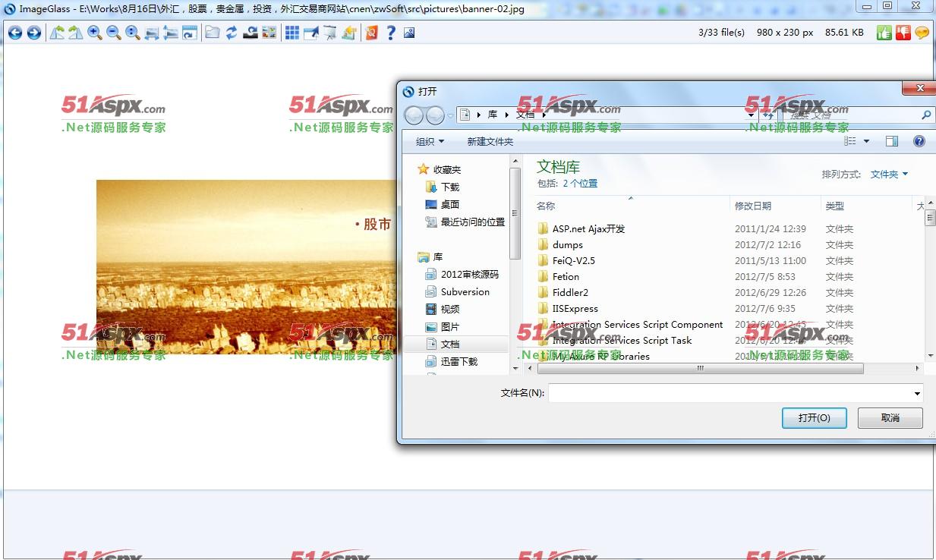The width and height of the screenshot is (936, 560).
Task: Sort by 修改日期 column header
Action: tap(753, 206)
